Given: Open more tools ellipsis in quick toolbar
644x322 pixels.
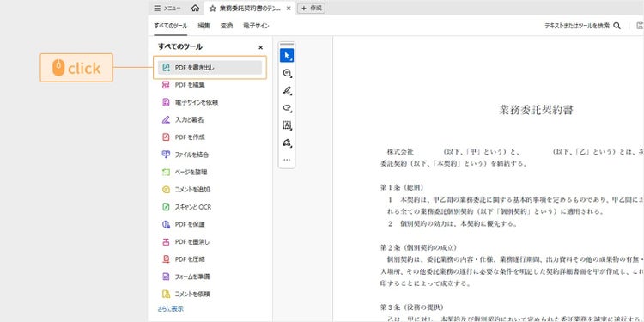Looking at the screenshot, I should click(287, 160).
